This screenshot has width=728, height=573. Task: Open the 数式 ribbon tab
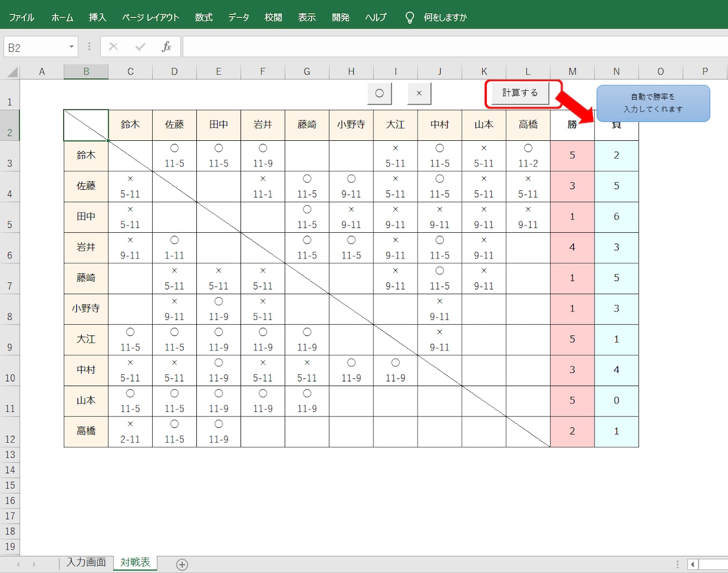coord(203,17)
